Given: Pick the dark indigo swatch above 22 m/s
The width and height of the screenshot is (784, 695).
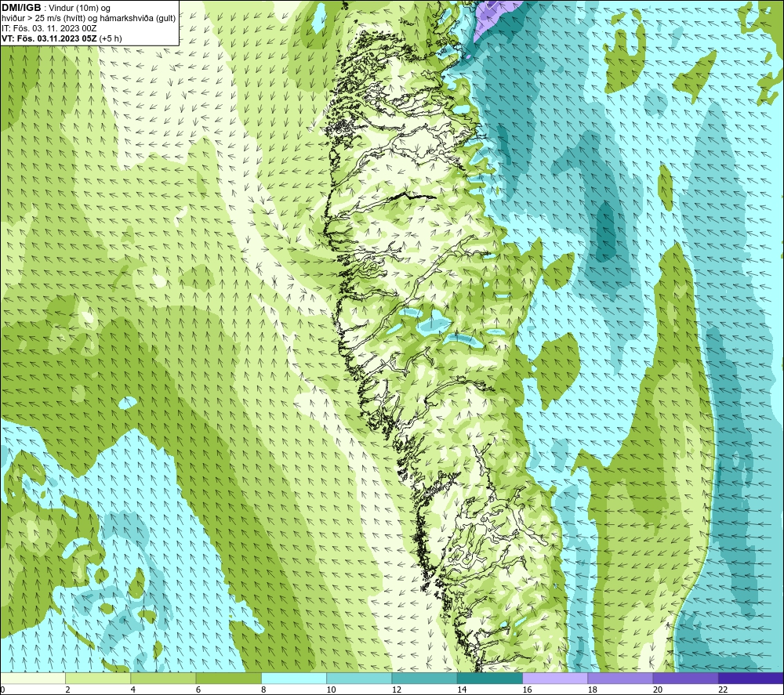Looking at the screenshot, I should coord(751,678).
